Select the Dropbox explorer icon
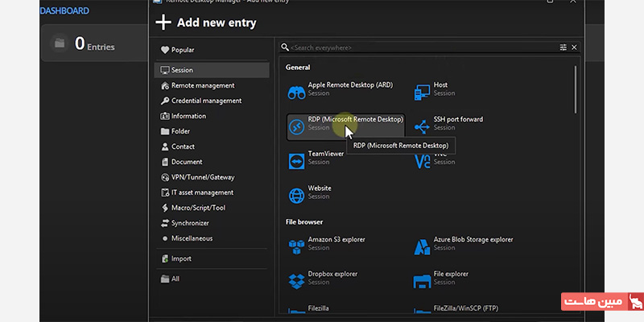Image resolution: width=644 pixels, height=322 pixels. click(x=295, y=281)
